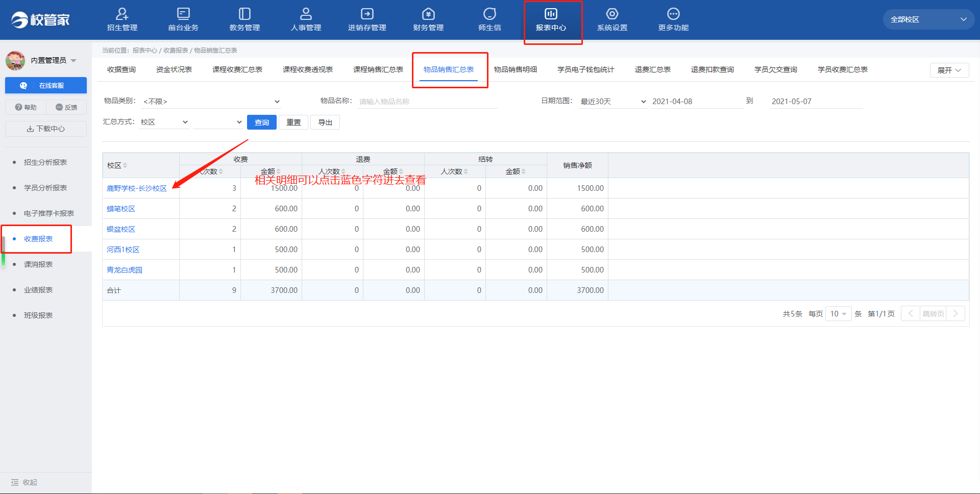This screenshot has height=494, width=980.
Task: Collapse the sidebar with 收起
Action: tap(24, 482)
